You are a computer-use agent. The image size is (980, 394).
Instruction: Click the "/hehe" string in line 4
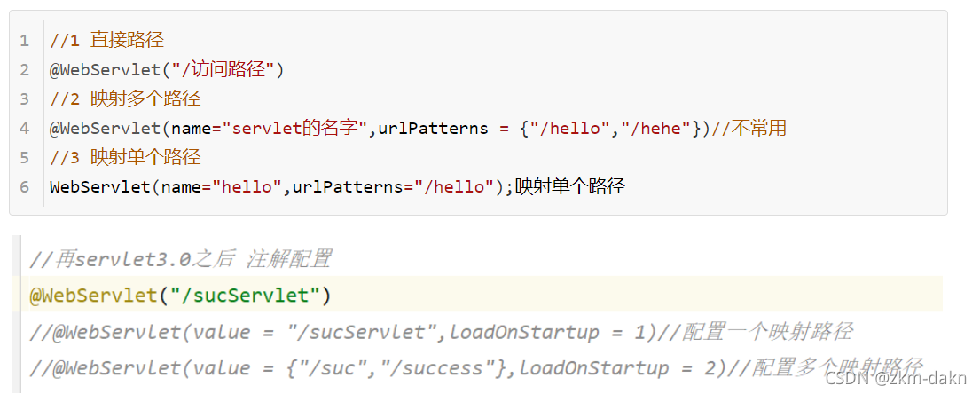click(655, 128)
